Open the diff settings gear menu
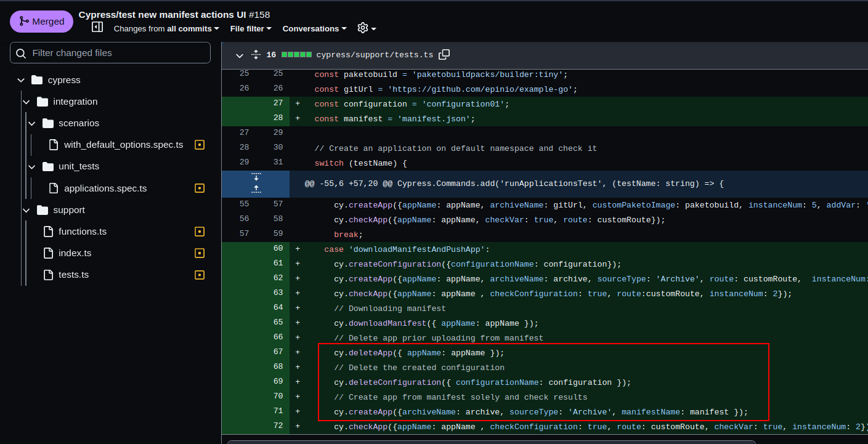868x444 pixels. pyautogui.click(x=365, y=28)
